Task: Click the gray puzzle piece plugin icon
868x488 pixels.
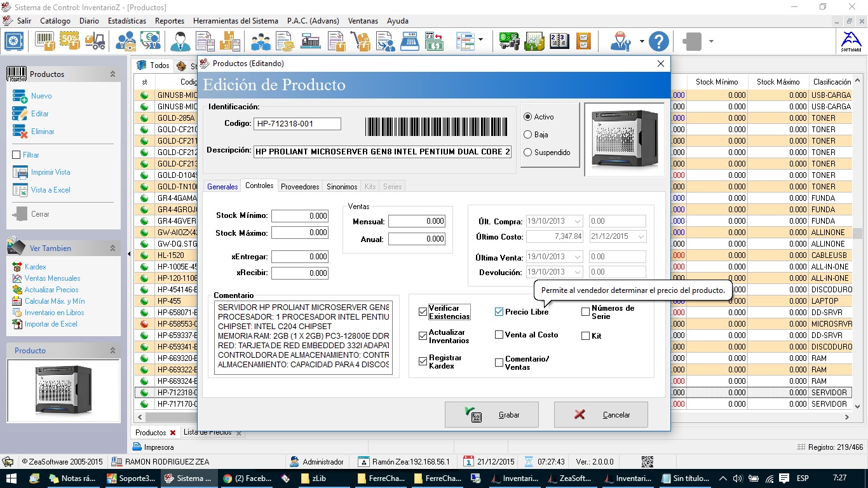Action: (x=692, y=42)
